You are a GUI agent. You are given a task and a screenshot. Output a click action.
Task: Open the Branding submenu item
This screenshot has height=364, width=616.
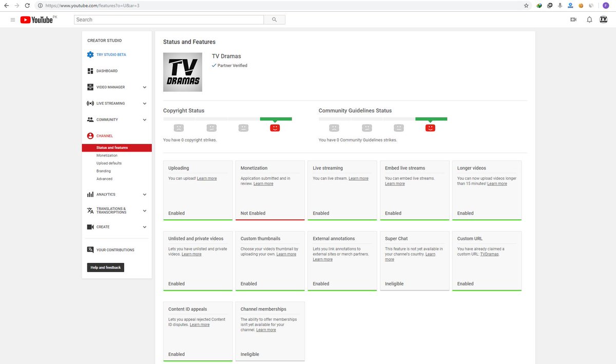(x=104, y=171)
